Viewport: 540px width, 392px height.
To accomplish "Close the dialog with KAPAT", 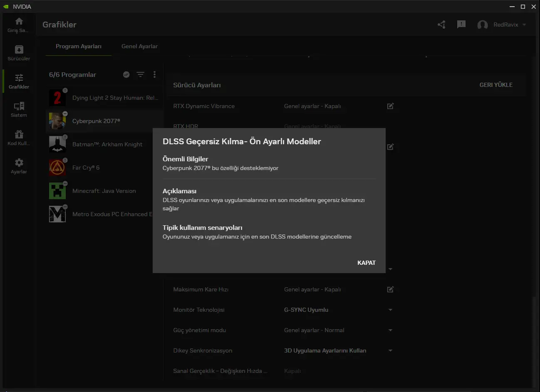I will point(367,263).
